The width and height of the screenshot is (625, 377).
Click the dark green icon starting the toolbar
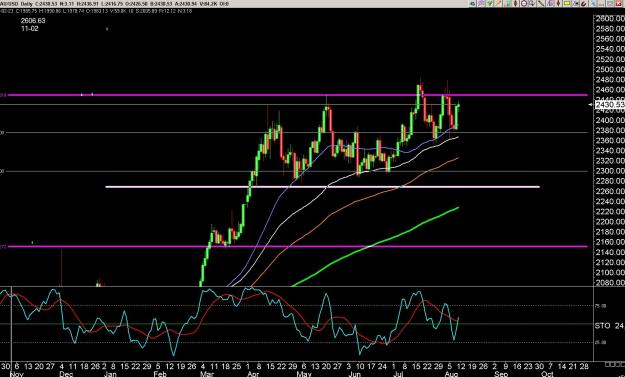(x=473, y=4)
